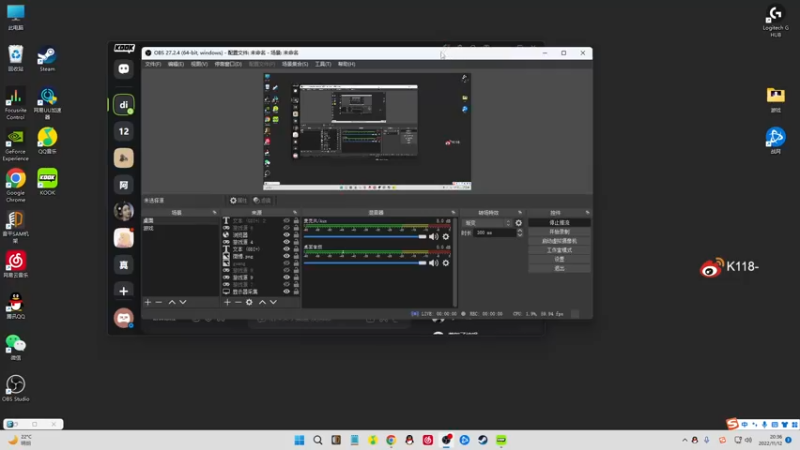Open the taskbar Search icon
The width and height of the screenshot is (800, 450).
coord(318,440)
